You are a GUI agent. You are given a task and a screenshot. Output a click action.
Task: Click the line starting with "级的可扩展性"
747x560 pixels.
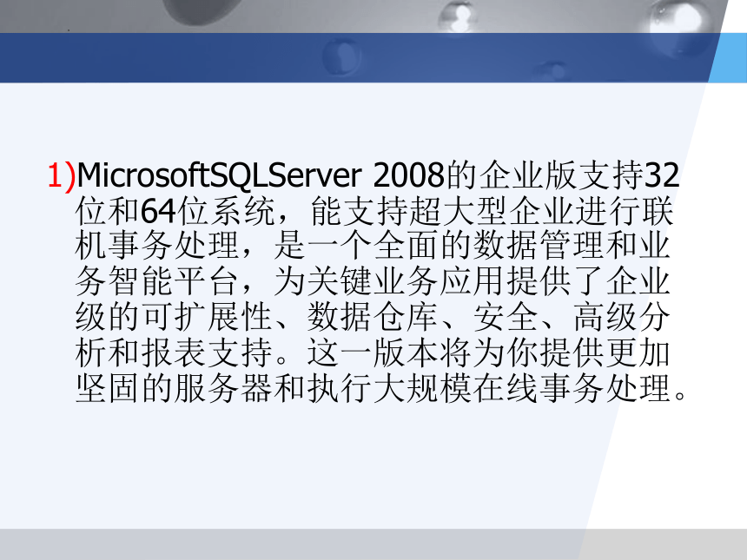tap(373, 318)
